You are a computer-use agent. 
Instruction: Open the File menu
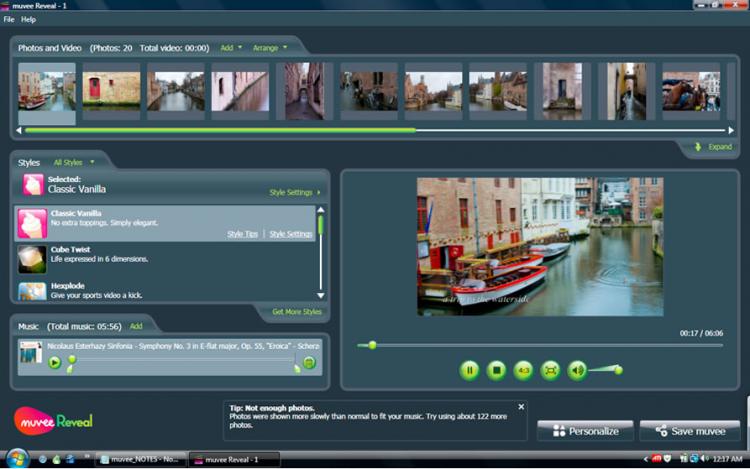tap(9, 19)
